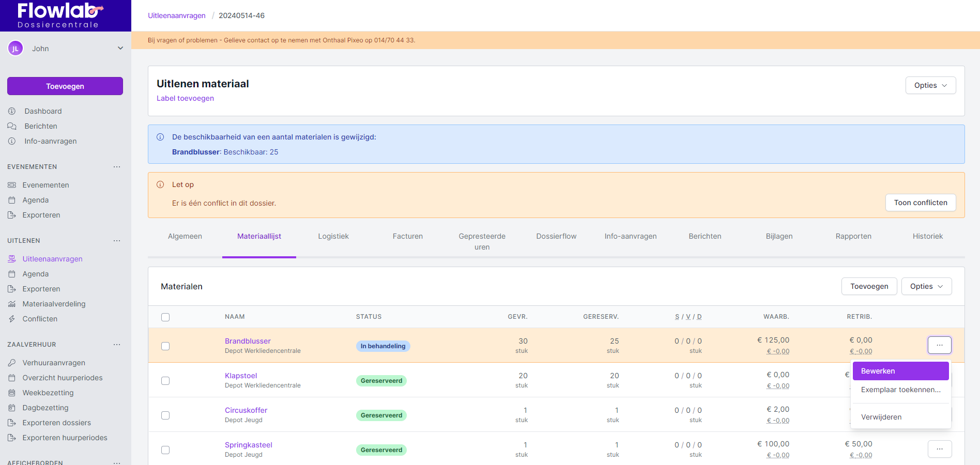This screenshot has height=465, width=980.
Task: Click the Label toevoegen link
Action: click(x=185, y=98)
